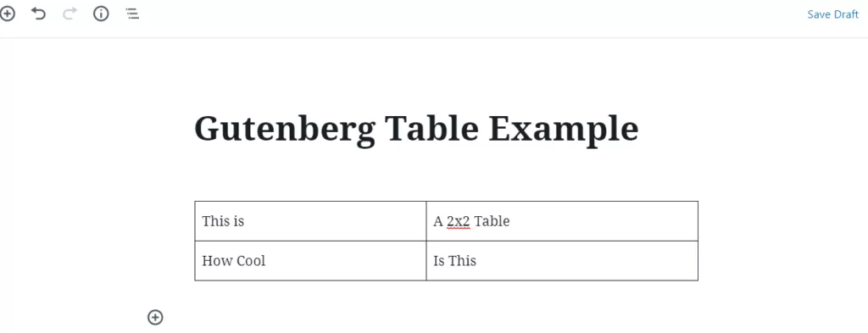The width and height of the screenshot is (868, 333).
Task: Click the word Cool in bottom-left cell
Action: tap(251, 260)
